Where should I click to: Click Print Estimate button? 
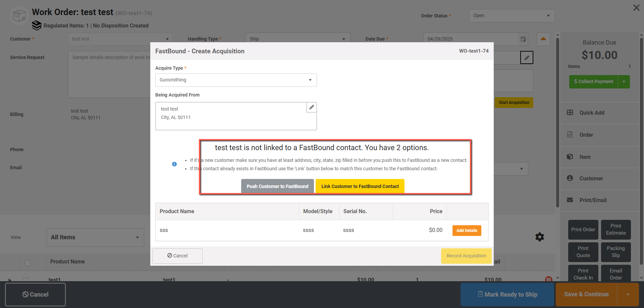tap(616, 230)
